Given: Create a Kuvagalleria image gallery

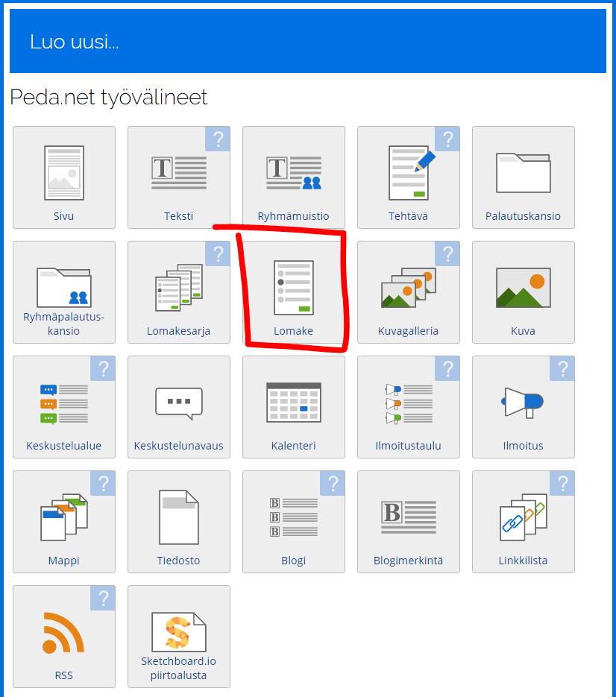Looking at the screenshot, I should coord(409,292).
